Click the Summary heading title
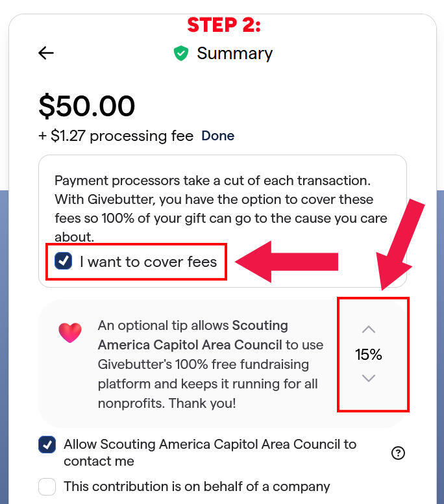Screen dimensions: 444x504 (234, 53)
